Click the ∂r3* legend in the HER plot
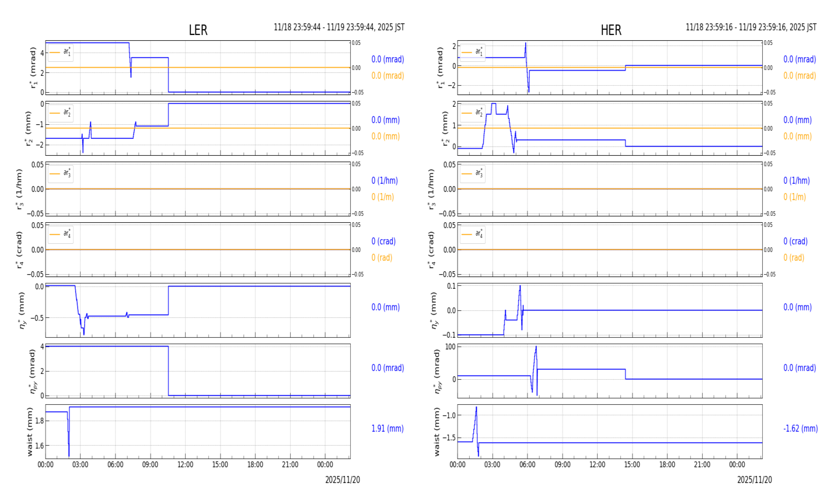Viewport: 824px width, 504px height. tap(473, 174)
